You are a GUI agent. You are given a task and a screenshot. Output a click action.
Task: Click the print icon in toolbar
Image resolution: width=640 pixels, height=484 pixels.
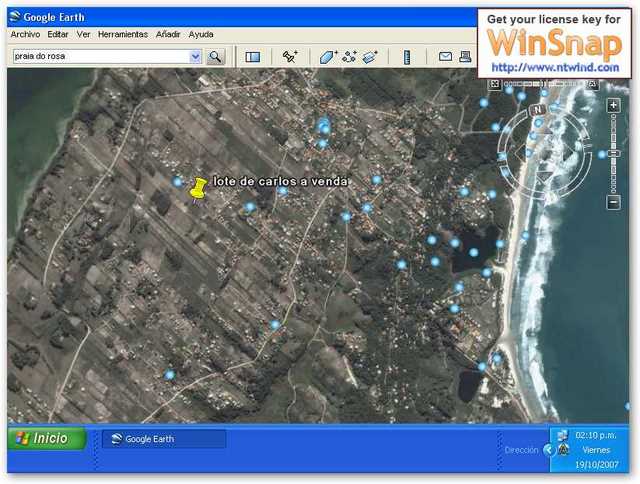pos(465,56)
